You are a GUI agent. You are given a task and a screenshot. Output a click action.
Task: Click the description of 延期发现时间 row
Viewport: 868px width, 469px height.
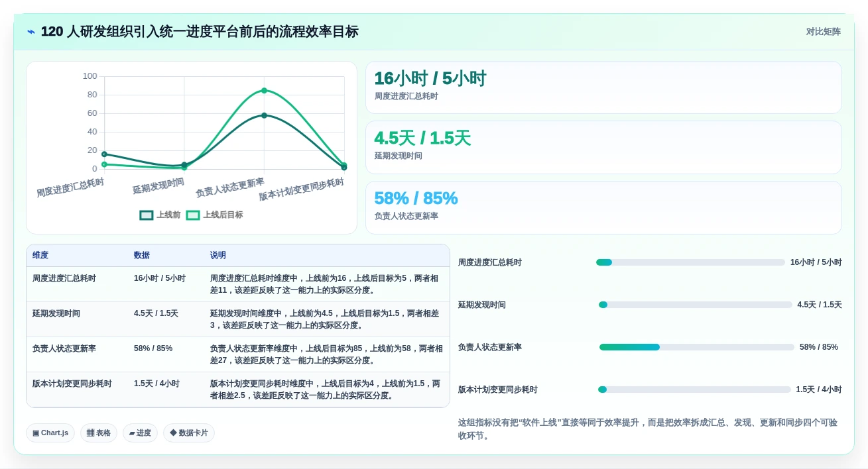pos(324,319)
